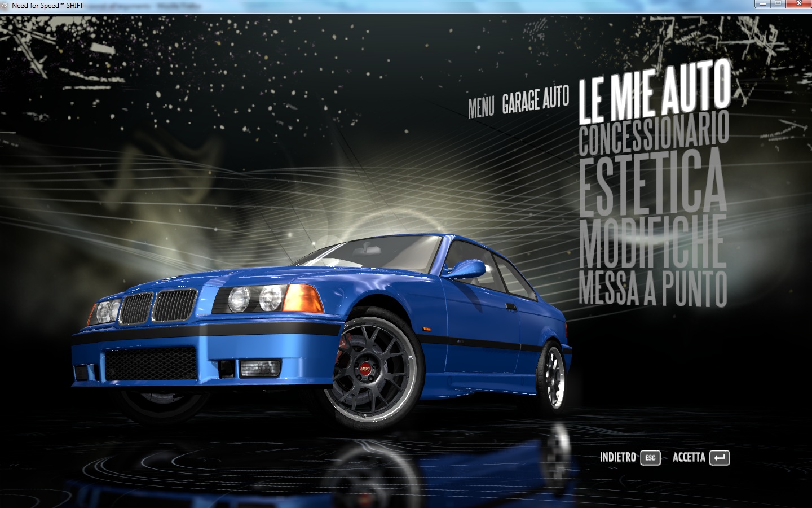Choose the Estetica menu entry
This screenshot has width=812, height=508.
click(x=652, y=181)
